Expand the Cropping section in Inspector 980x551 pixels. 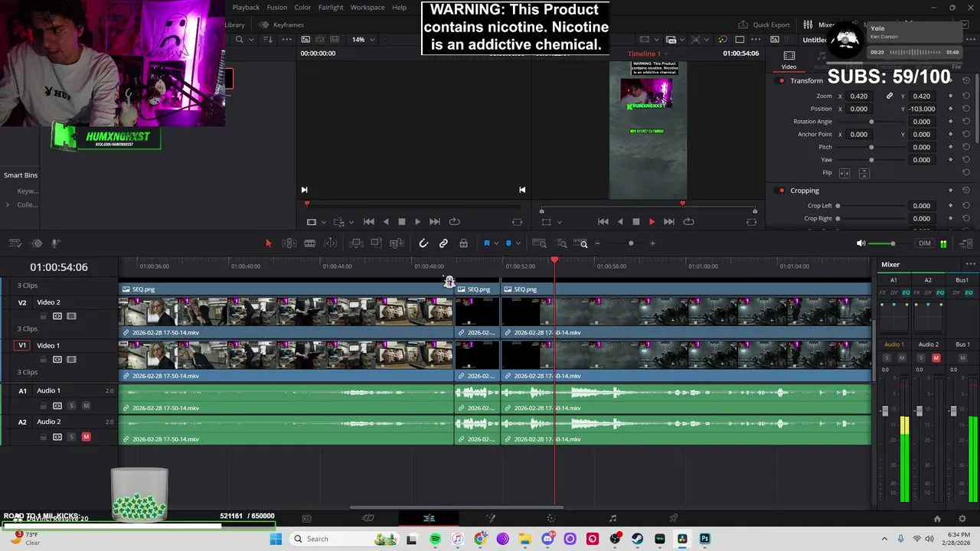tap(805, 191)
